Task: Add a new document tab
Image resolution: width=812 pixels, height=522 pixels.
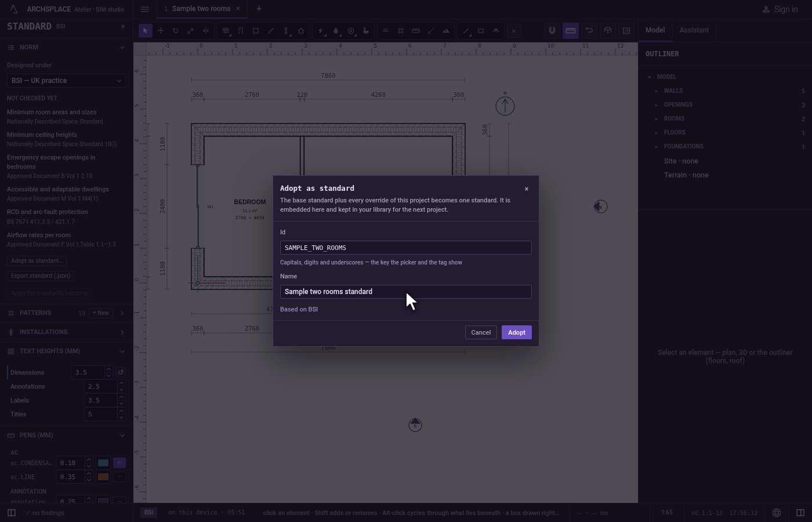Action: [259, 9]
